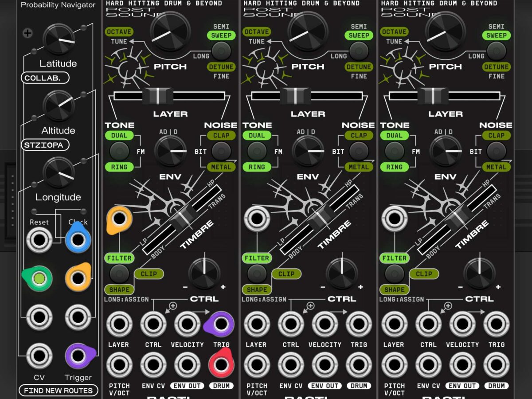
Task: Click the Latitude knob
Action: click(59, 39)
